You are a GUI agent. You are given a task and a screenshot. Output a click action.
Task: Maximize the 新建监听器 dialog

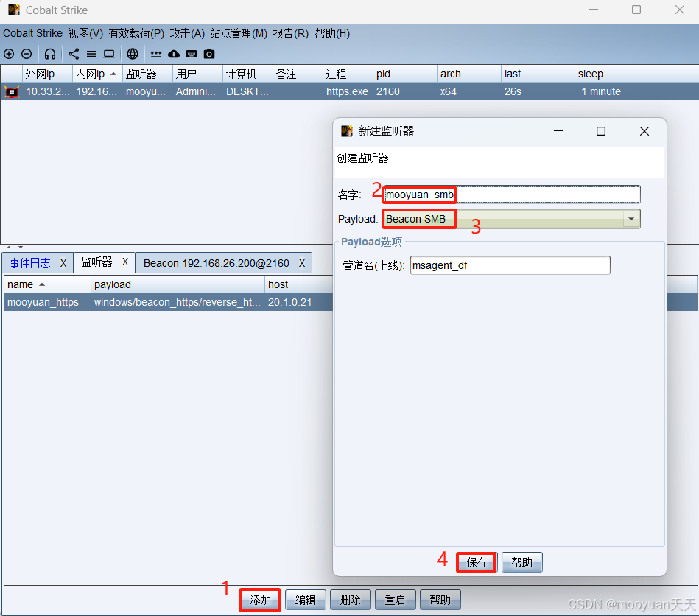[x=601, y=131]
